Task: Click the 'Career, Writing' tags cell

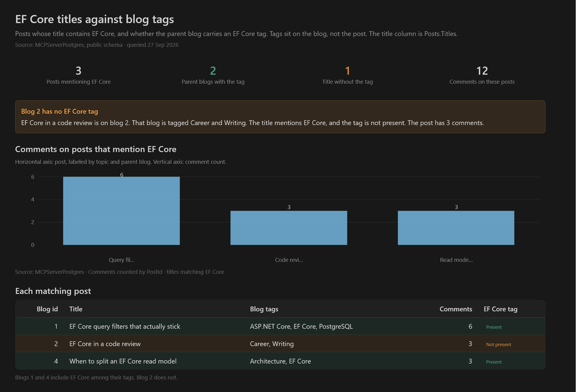Action: point(272,344)
